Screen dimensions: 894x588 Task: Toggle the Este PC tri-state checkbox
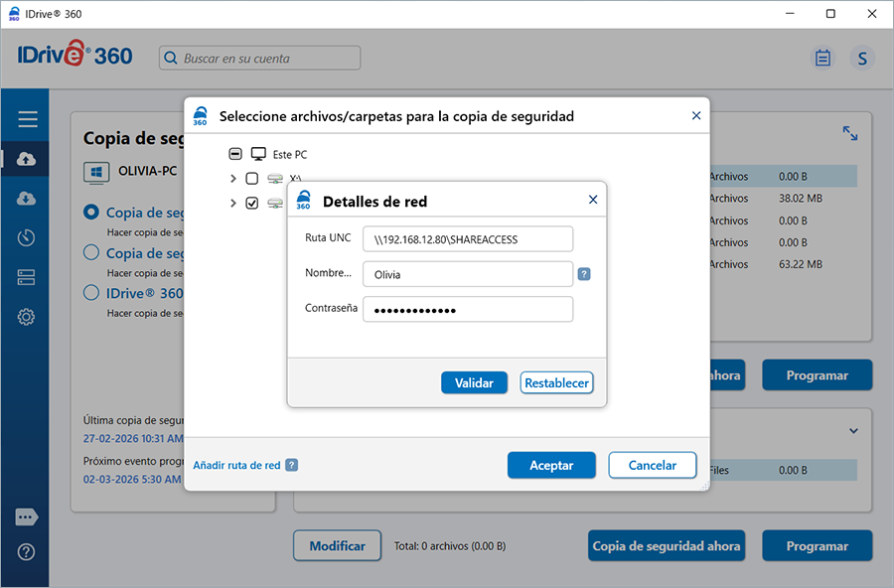(x=234, y=154)
